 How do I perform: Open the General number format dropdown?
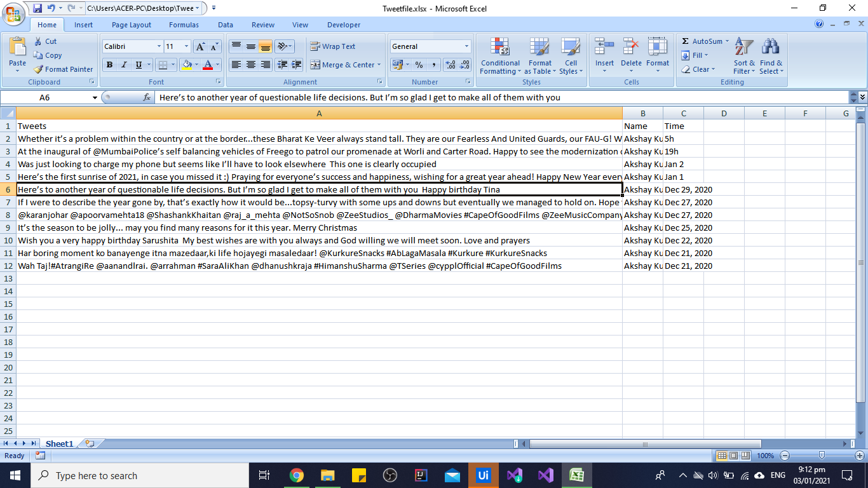(466, 46)
